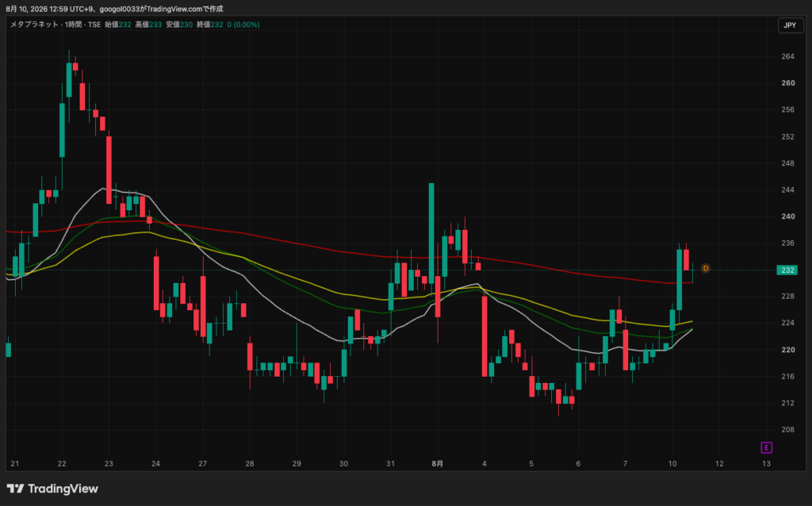Click the orange D dividend marker

coord(705,268)
